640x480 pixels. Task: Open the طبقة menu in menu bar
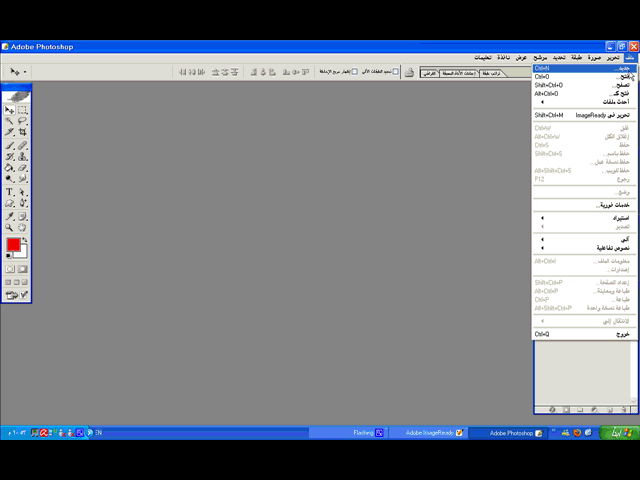(x=576, y=58)
